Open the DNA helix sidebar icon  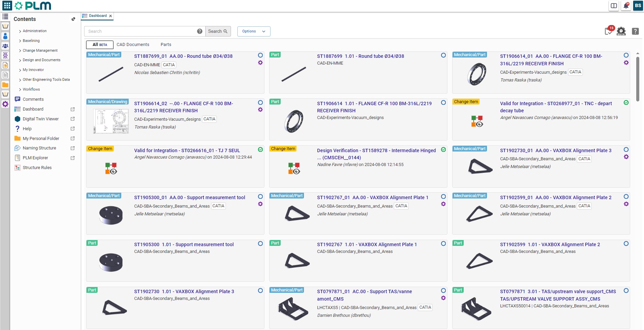pos(5,55)
